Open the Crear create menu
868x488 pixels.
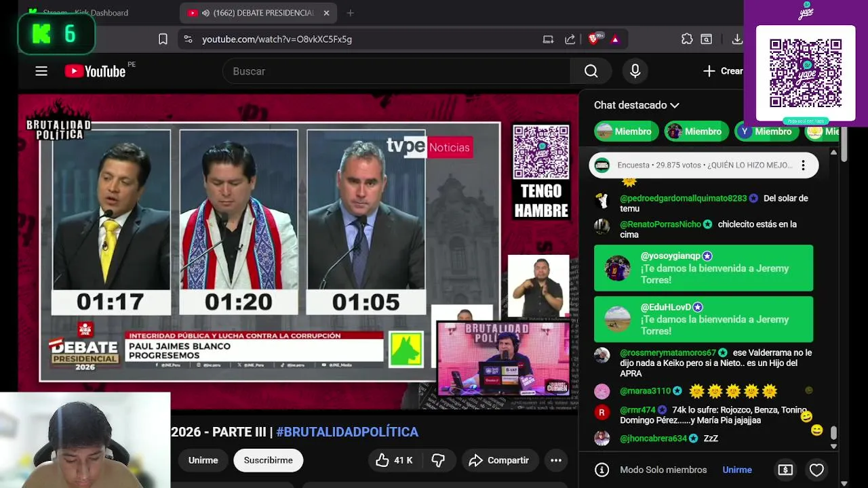723,71
